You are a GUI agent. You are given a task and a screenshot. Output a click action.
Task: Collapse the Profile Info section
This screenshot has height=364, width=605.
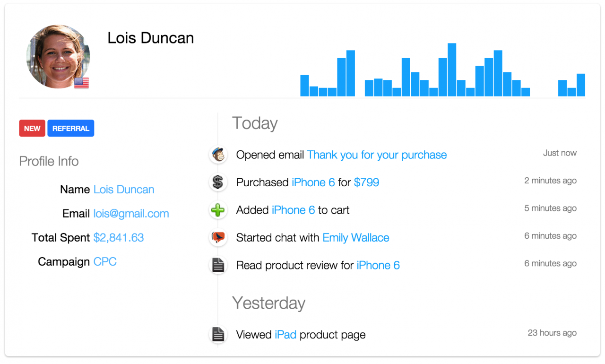[x=49, y=161]
